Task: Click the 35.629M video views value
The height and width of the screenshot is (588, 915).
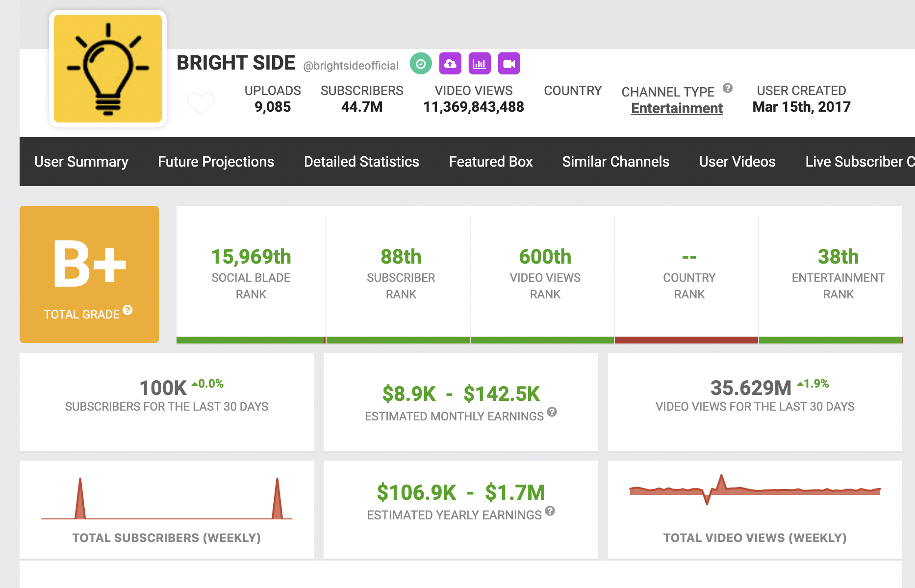Action: click(751, 388)
